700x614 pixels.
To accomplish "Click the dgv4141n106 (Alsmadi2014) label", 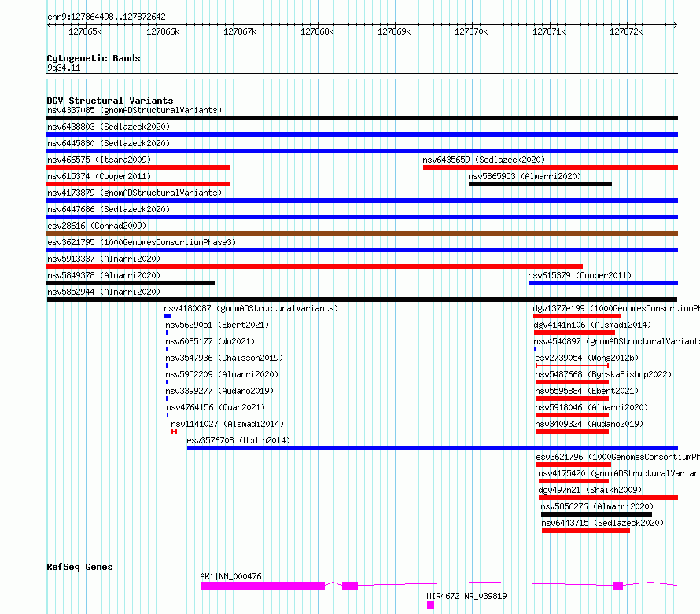I will click(592, 325).
